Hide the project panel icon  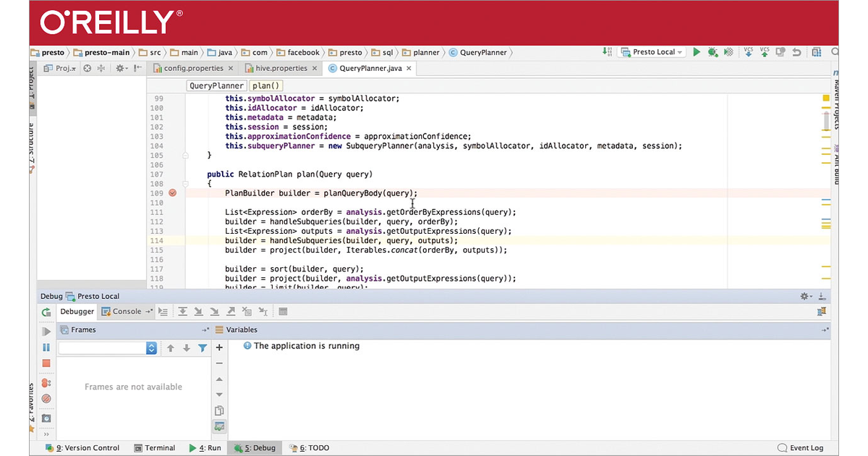tap(137, 68)
